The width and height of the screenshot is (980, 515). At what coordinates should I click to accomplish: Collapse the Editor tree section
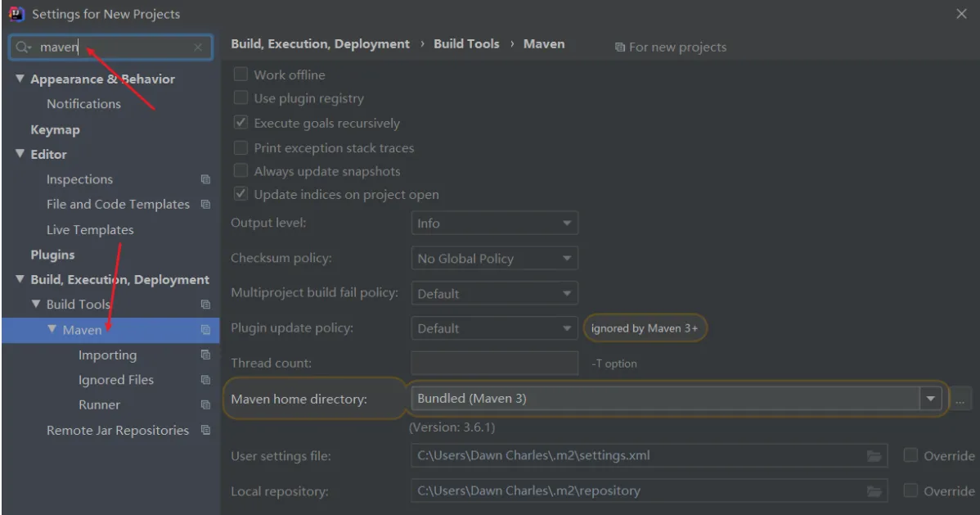[20, 154]
